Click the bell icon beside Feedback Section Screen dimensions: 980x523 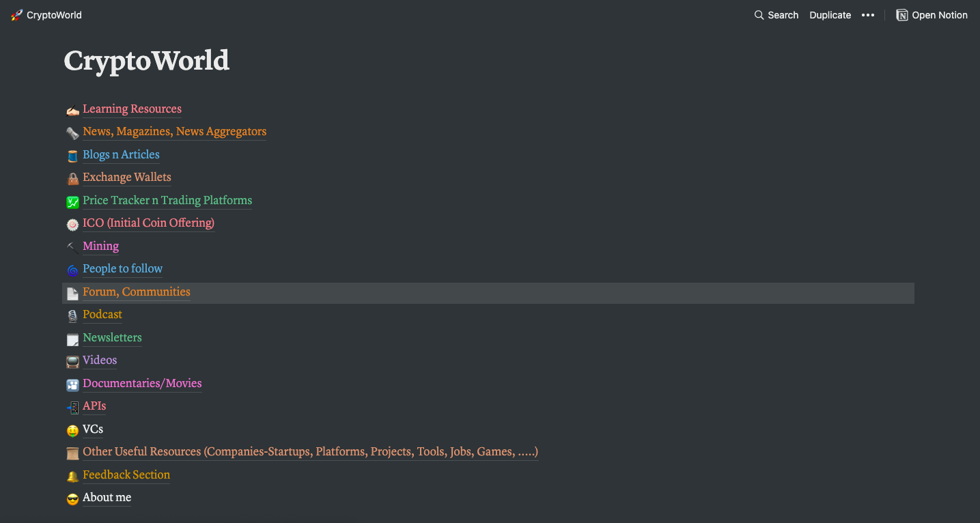coord(72,476)
